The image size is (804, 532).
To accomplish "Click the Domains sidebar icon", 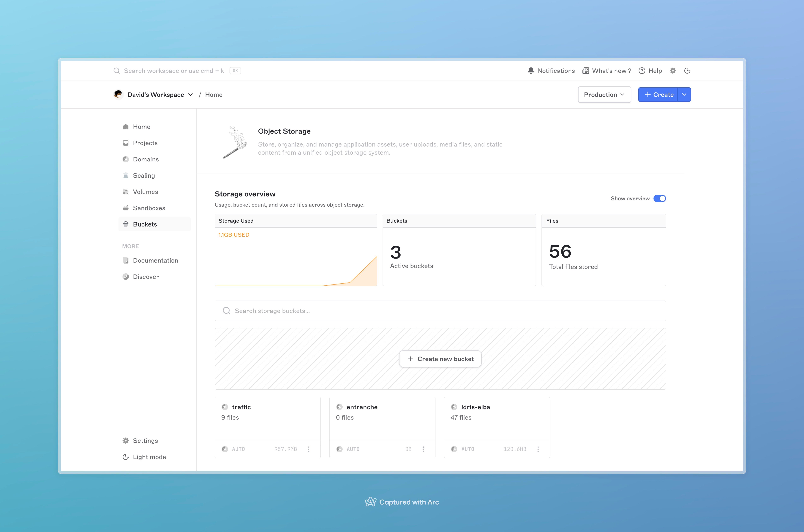I will point(125,159).
